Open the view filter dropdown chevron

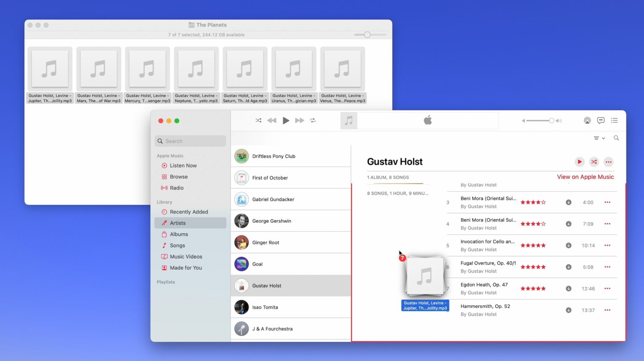coord(599,138)
